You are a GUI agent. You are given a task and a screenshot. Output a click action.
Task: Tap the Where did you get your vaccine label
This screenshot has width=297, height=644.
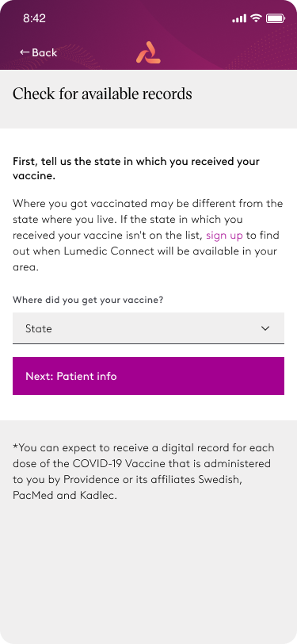[x=88, y=300]
